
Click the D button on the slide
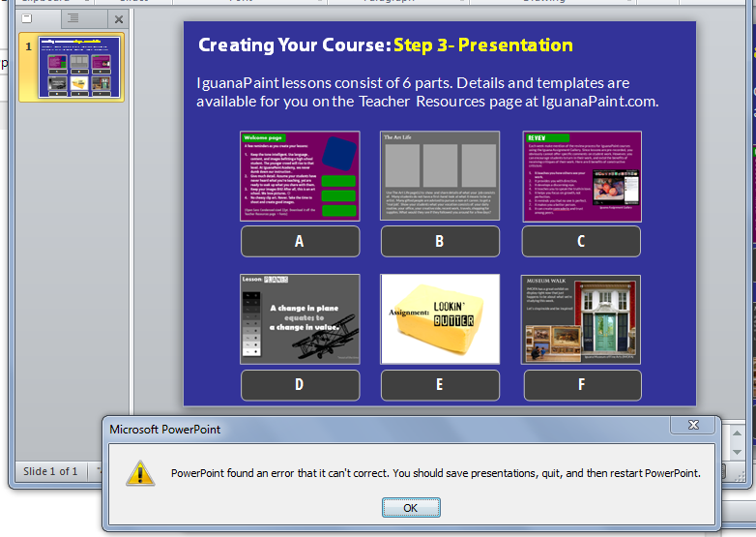(x=300, y=384)
